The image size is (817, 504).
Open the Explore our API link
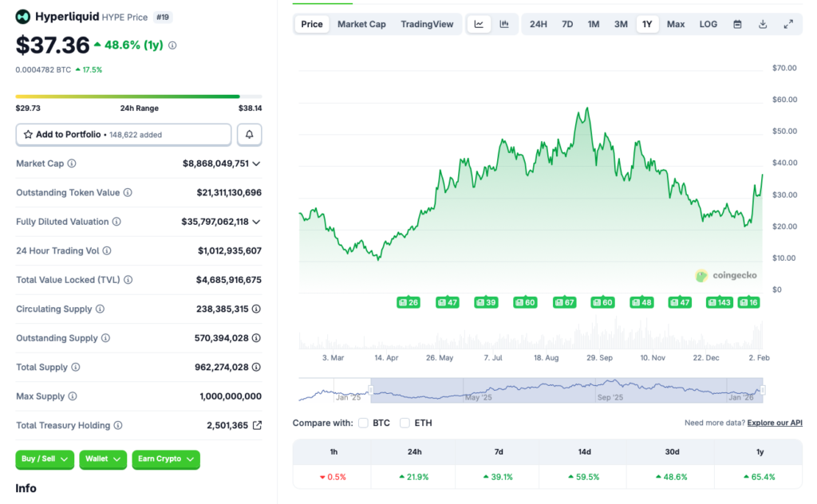pos(775,423)
